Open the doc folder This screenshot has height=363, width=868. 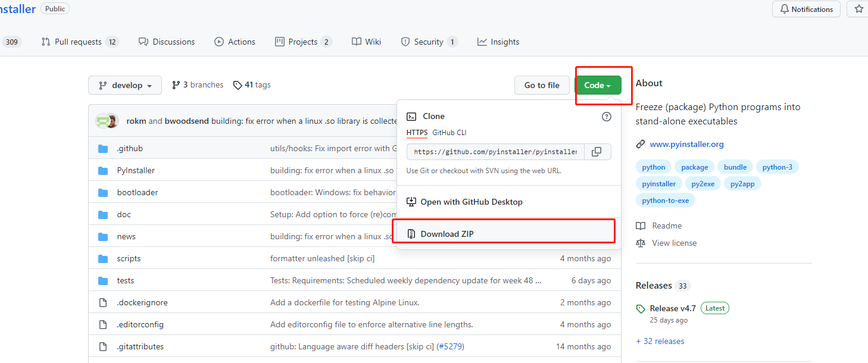[124, 214]
